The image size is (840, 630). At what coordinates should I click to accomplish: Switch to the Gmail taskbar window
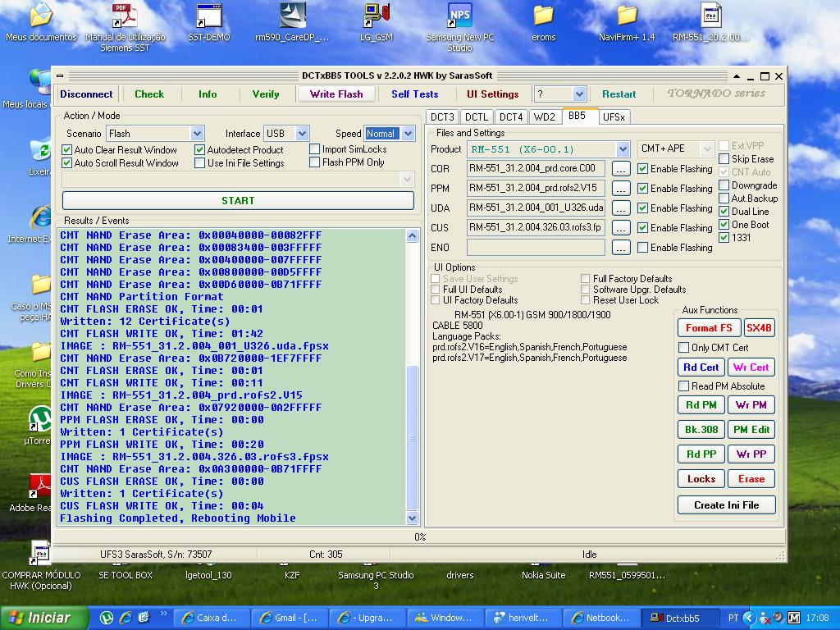(x=288, y=619)
